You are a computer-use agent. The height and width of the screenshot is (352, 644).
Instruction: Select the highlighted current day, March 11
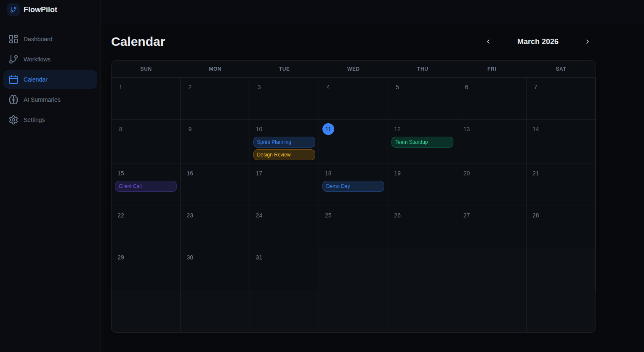328,129
